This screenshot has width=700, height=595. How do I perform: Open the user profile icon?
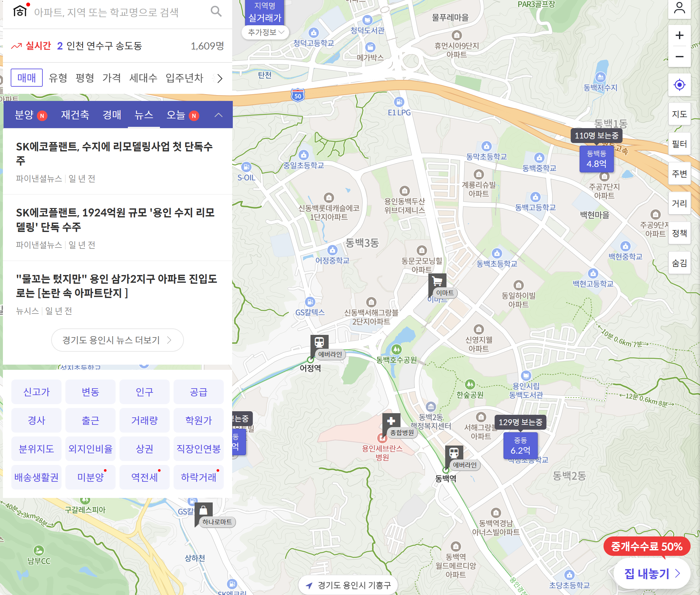679,8
